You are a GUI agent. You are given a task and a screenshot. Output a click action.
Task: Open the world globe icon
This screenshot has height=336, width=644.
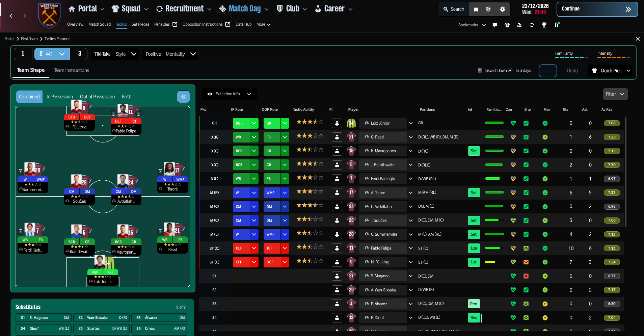488,9
